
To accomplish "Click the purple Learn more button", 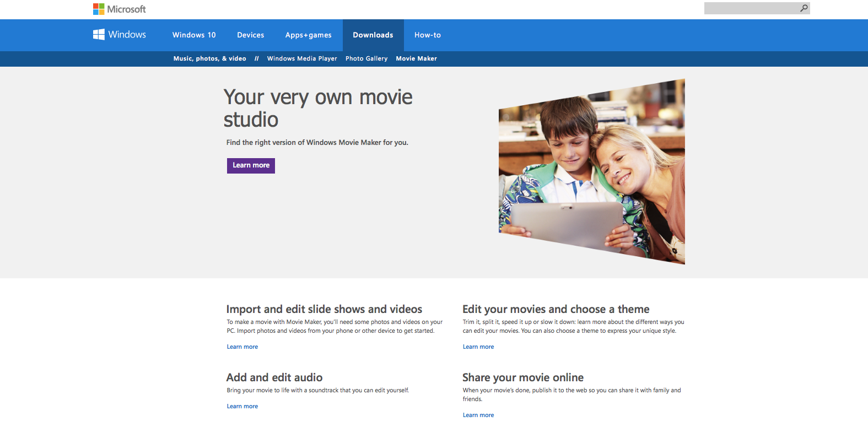I will [251, 166].
